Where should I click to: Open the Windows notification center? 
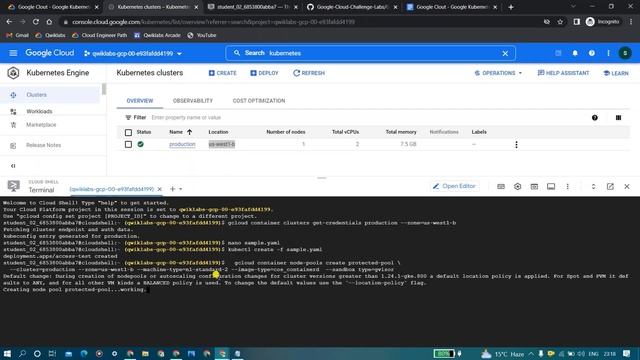click(627, 353)
